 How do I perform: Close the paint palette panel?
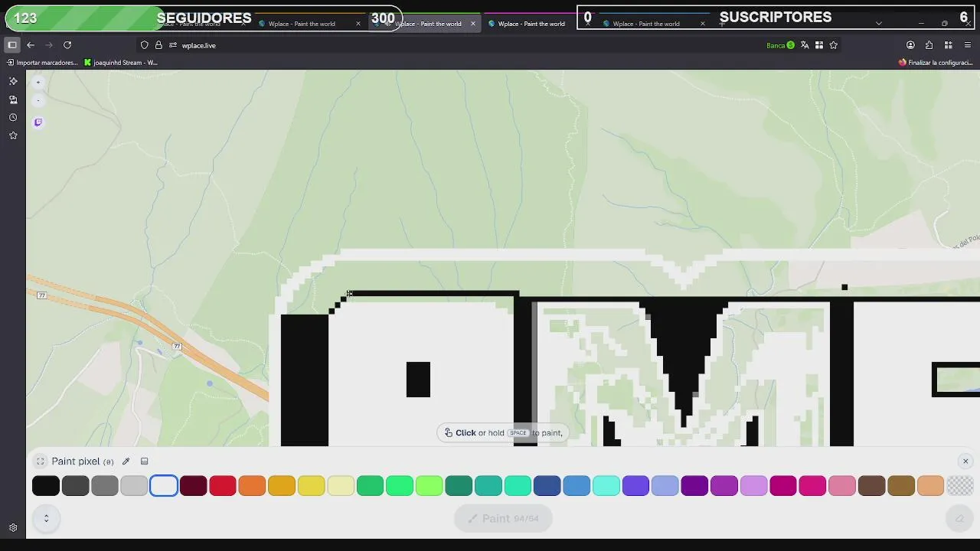(965, 461)
